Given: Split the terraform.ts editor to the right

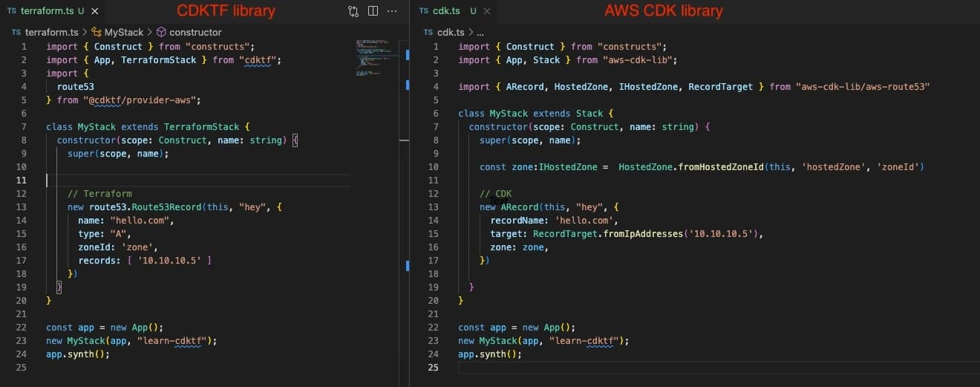Looking at the screenshot, I should click(373, 11).
